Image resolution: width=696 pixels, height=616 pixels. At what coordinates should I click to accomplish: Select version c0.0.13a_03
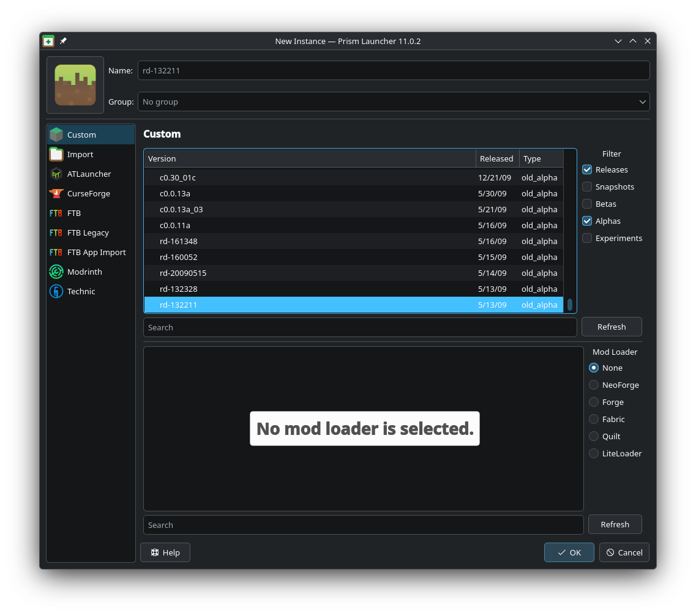(354, 209)
